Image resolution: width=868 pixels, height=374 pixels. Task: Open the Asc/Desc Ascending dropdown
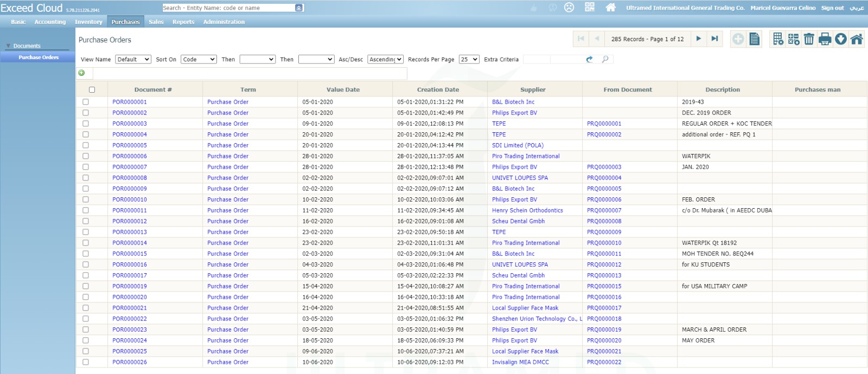coord(385,59)
